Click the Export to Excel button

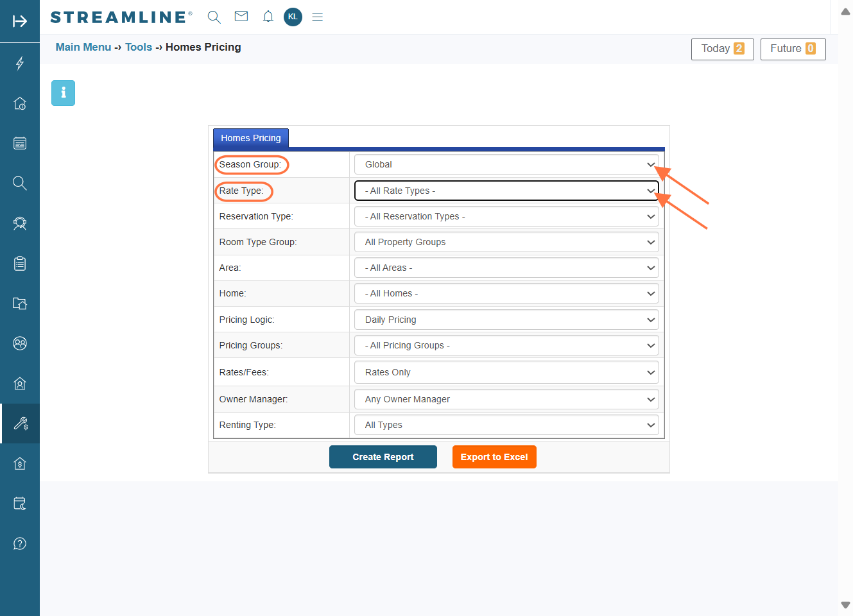pyautogui.click(x=494, y=457)
